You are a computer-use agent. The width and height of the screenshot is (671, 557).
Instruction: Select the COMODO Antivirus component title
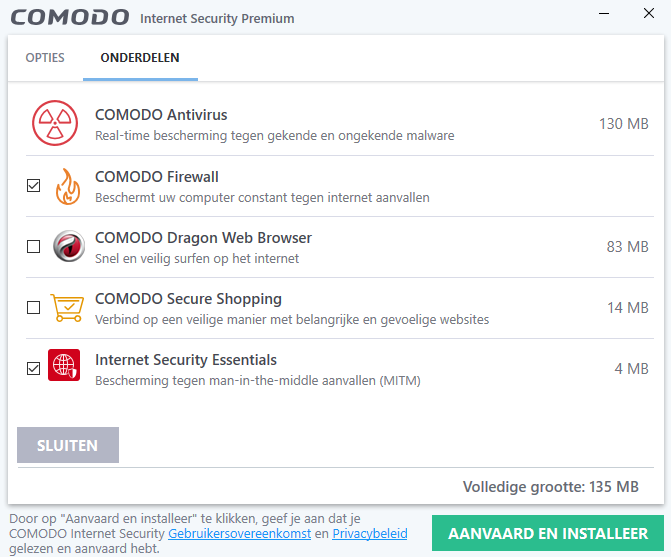tap(162, 116)
